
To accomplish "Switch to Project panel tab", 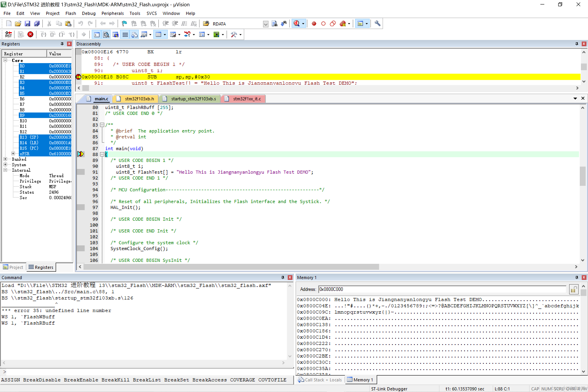I will 13,267.
